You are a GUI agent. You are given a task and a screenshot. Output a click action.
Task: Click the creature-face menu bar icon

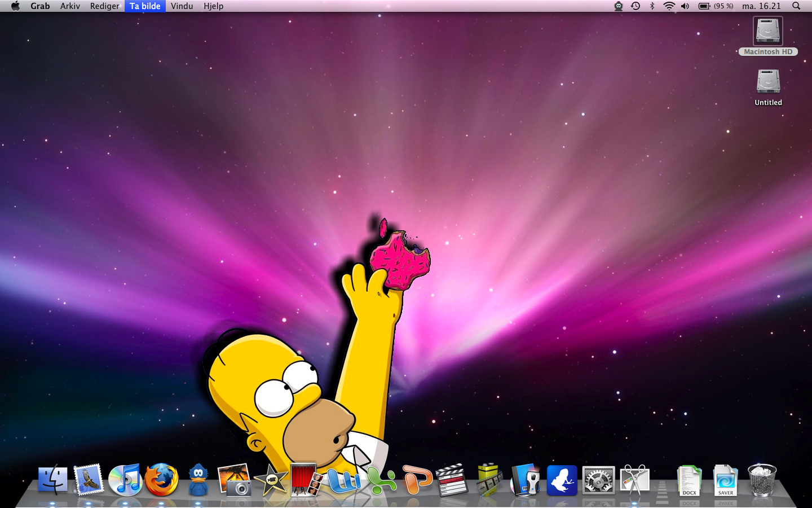coord(619,6)
